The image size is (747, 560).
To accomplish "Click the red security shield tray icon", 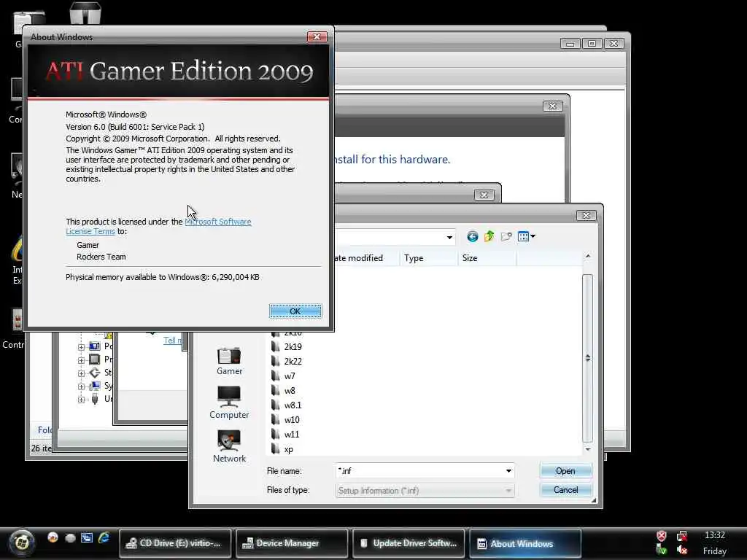I will tap(661, 536).
